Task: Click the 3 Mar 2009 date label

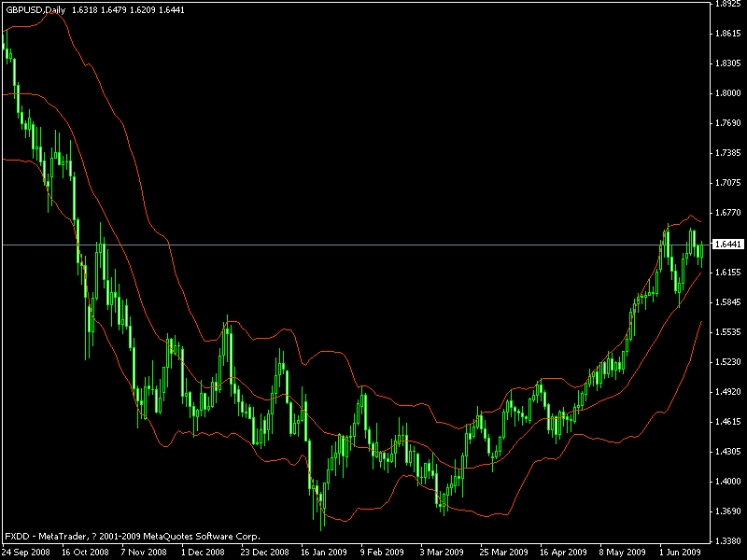Action: pyautogui.click(x=442, y=553)
